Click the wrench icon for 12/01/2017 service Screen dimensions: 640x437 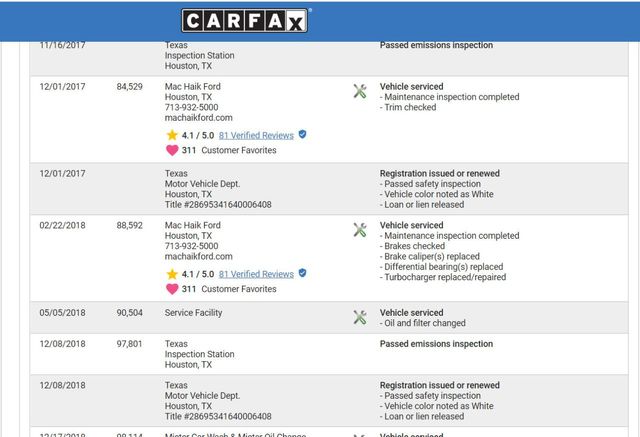point(360,91)
